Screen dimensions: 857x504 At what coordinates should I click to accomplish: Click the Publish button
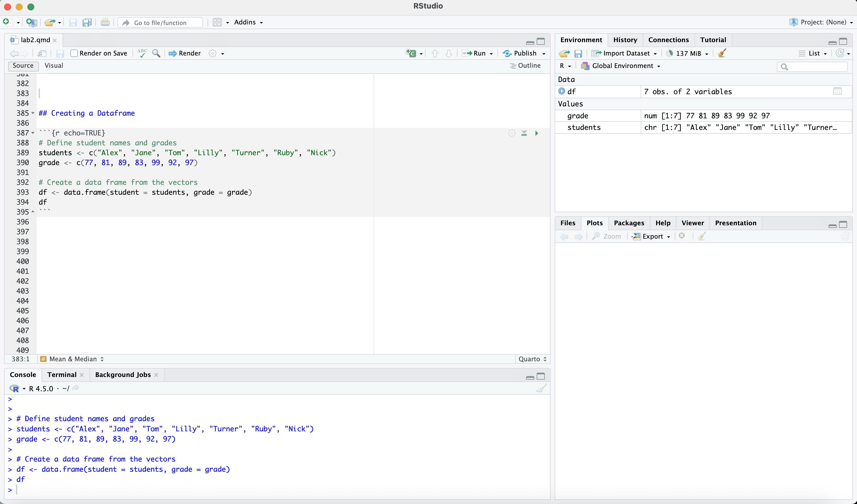(521, 53)
